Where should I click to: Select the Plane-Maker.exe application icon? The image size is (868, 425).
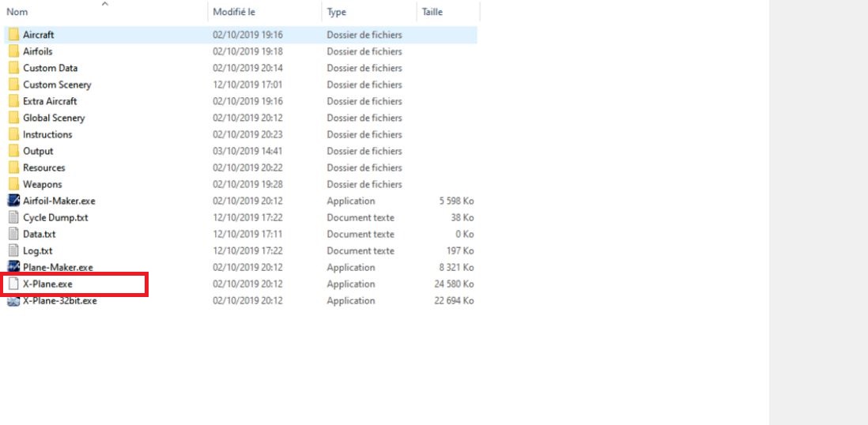[x=14, y=267]
